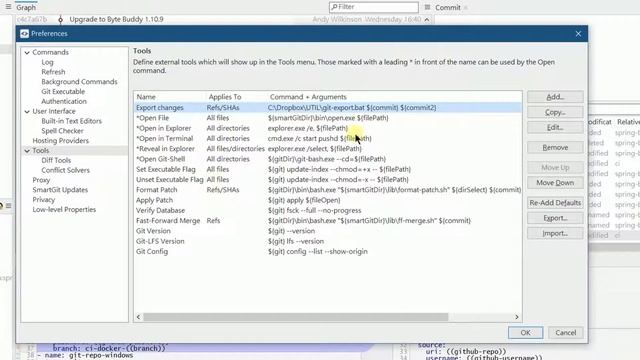Collapse the Commands tree node
Image resolution: width=640 pixels, height=360 pixels.
tap(27, 53)
